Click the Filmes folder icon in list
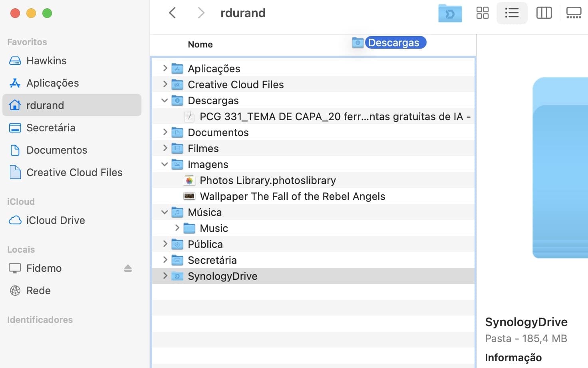This screenshot has height=368, width=588. click(177, 148)
